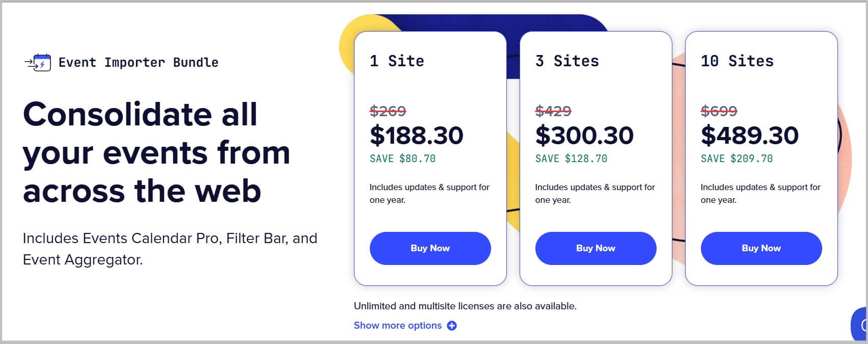Click the crossed-out $429 original price
Screen dimensions: 868x344
click(x=553, y=111)
